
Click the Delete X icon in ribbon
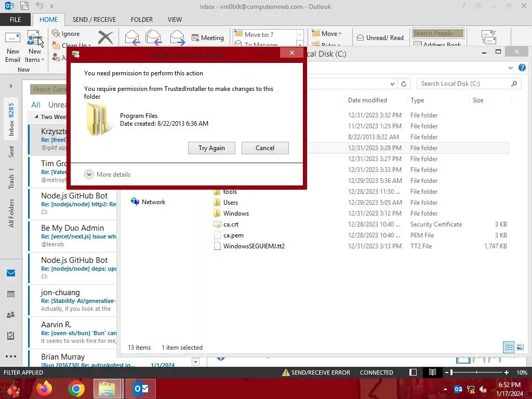[x=105, y=37]
